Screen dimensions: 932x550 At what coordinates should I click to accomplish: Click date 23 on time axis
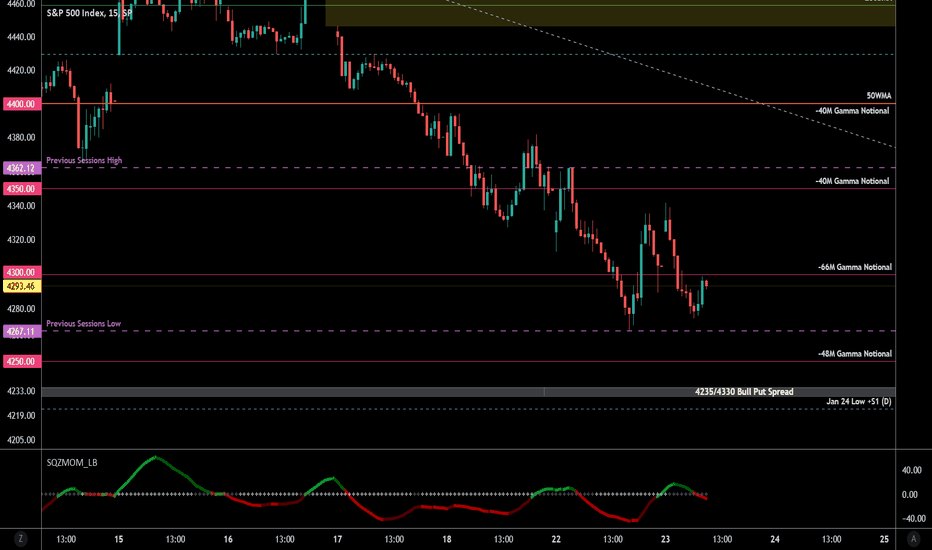[x=666, y=539]
